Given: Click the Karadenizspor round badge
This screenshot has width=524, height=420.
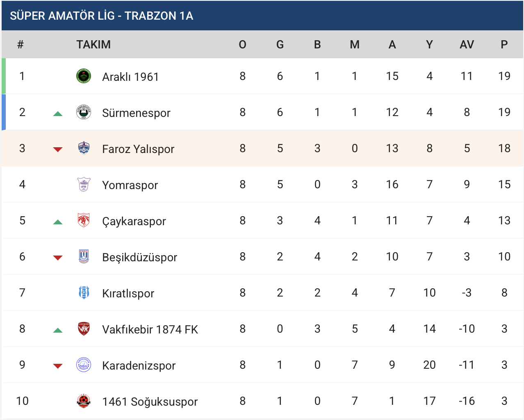Looking at the screenshot, I should 84,365.
